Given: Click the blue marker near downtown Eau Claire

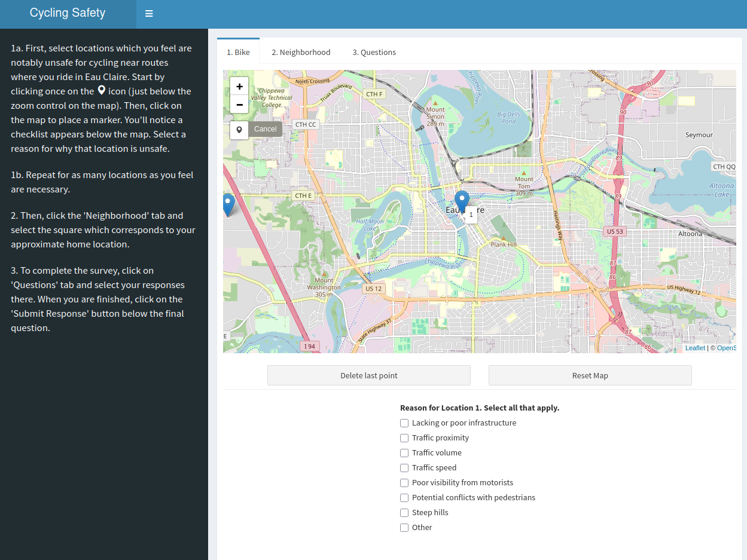Looking at the screenshot, I should [462, 203].
